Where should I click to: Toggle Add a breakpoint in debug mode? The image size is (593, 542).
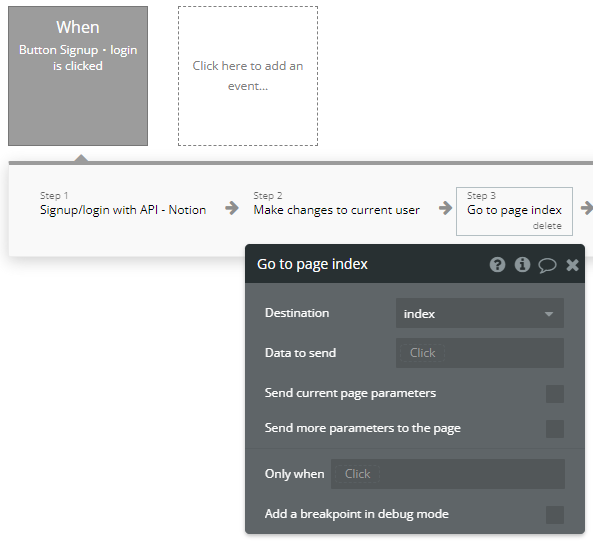(555, 515)
